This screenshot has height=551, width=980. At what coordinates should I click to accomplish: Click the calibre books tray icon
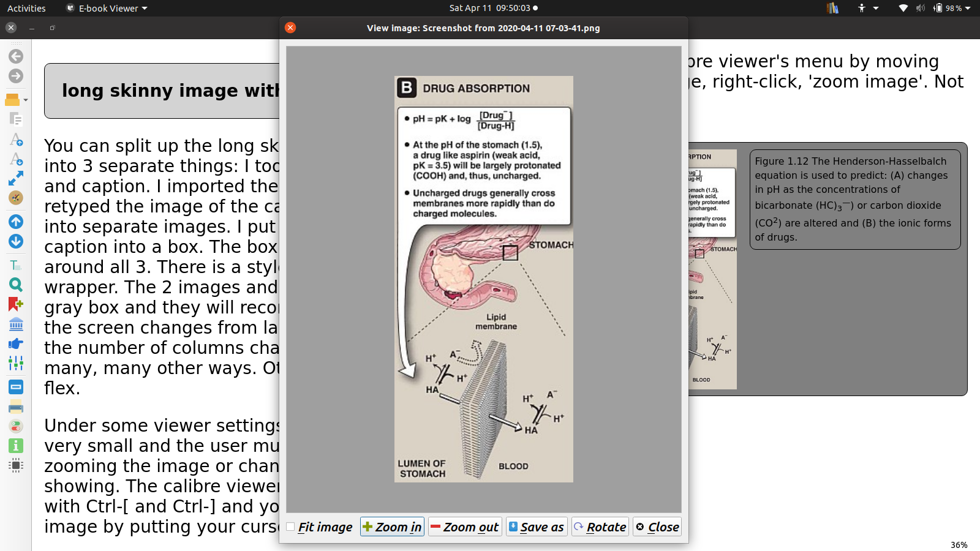point(832,8)
